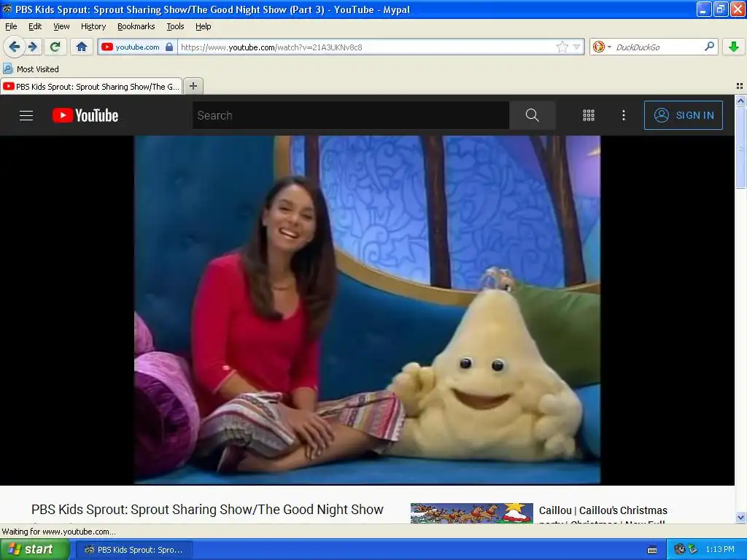
Task: Reload the page with the refresh icon
Action: [x=55, y=47]
